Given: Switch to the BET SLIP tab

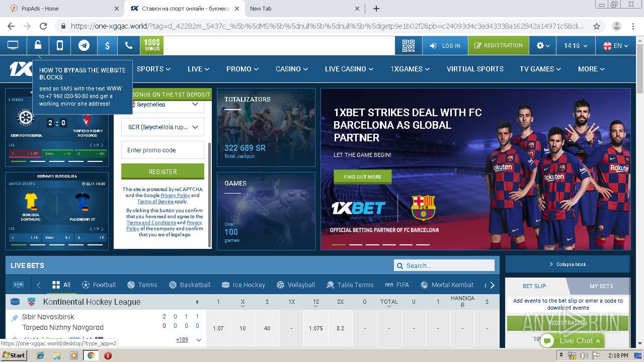Looking at the screenshot, I should (x=534, y=286).
